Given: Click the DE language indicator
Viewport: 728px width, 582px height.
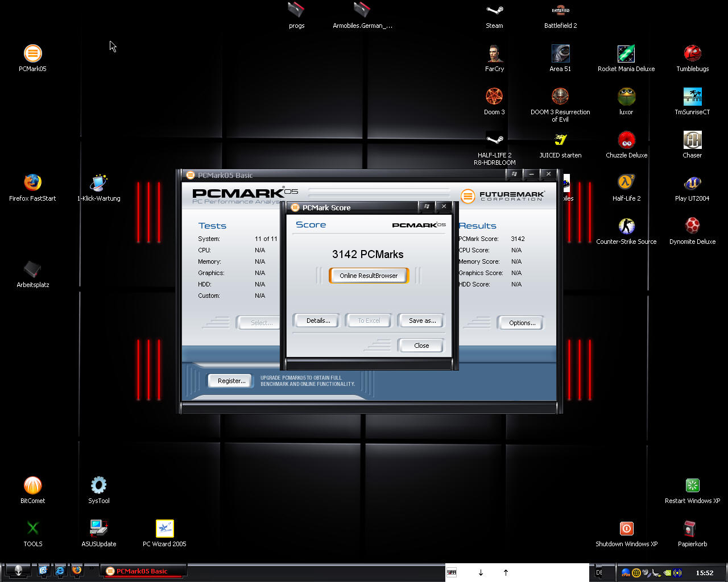Looking at the screenshot, I should [x=599, y=572].
